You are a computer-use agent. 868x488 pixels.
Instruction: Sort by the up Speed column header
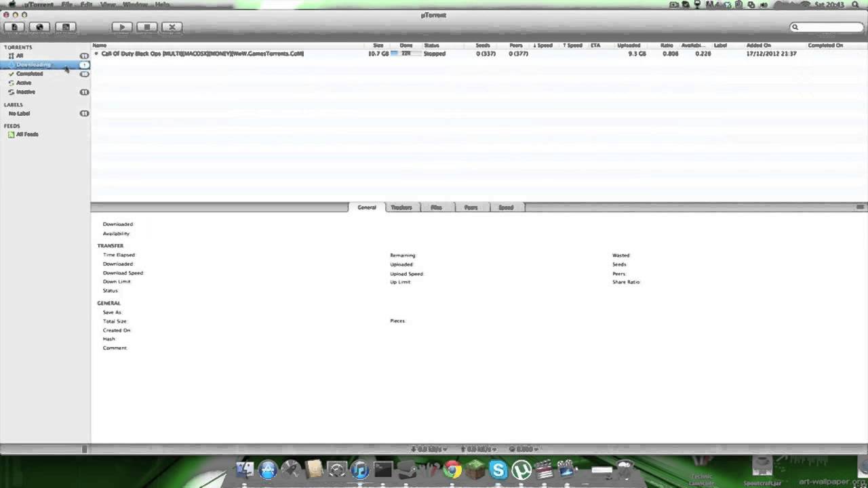pyautogui.click(x=572, y=45)
